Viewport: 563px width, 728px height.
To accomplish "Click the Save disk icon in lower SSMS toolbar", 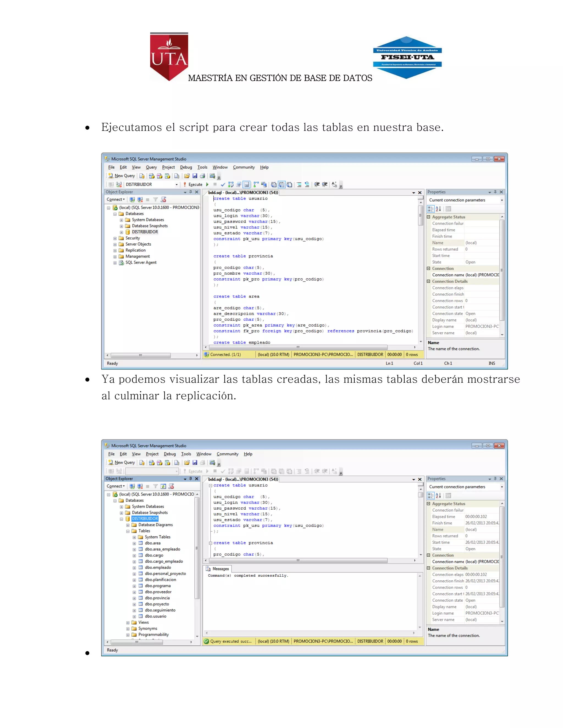I will click(195, 462).
